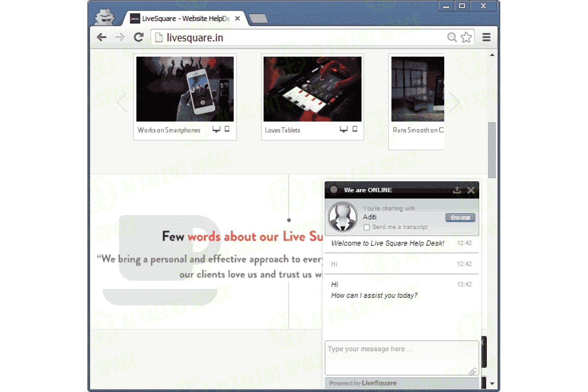Go back to the previous page
This screenshot has width=588, height=392.
coord(102,37)
